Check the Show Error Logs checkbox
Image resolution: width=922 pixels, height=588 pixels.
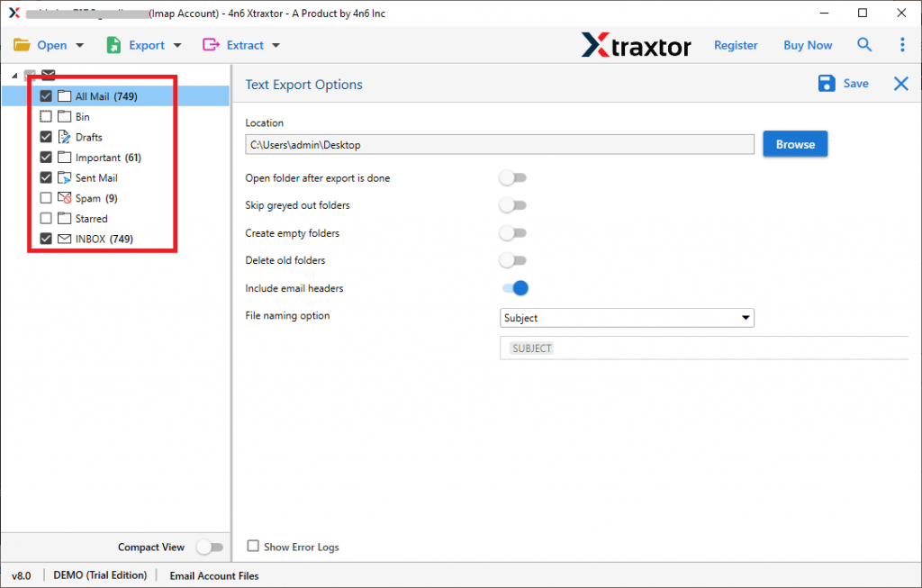[x=253, y=547]
